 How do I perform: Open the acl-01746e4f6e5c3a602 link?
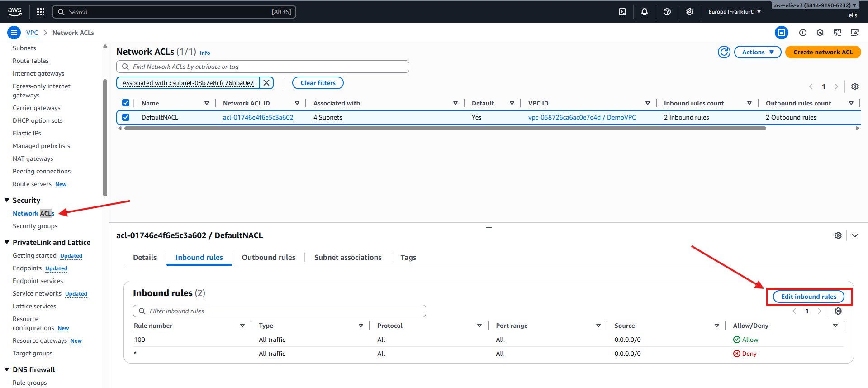pyautogui.click(x=258, y=117)
